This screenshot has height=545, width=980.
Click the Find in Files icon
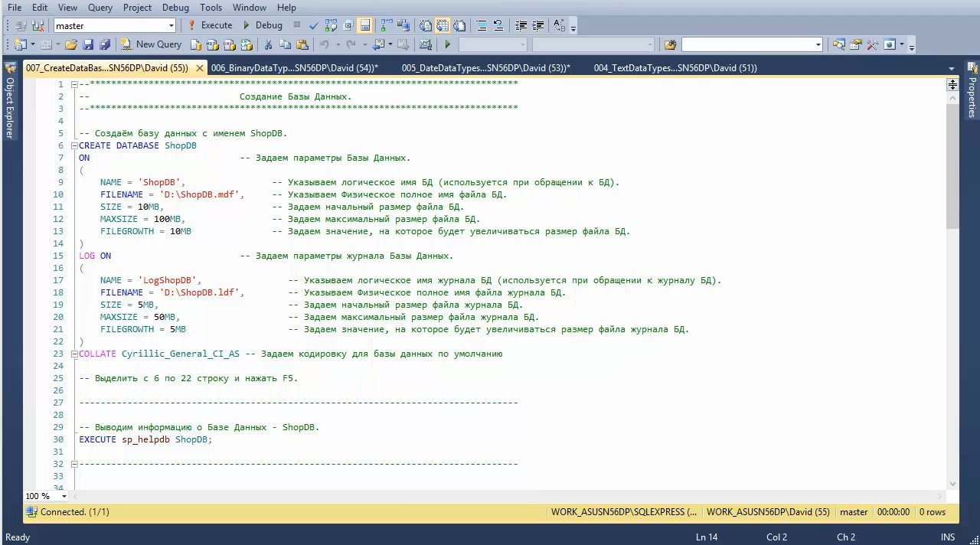click(x=669, y=44)
